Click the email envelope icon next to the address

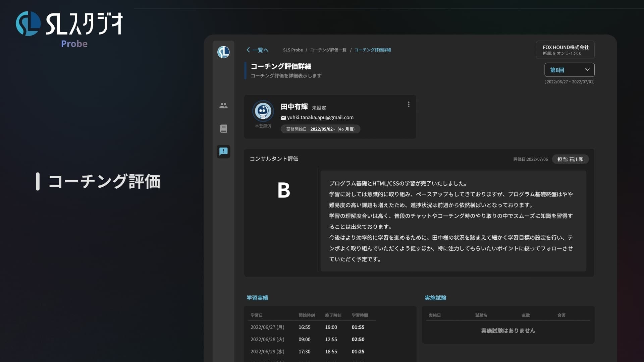[x=283, y=117]
